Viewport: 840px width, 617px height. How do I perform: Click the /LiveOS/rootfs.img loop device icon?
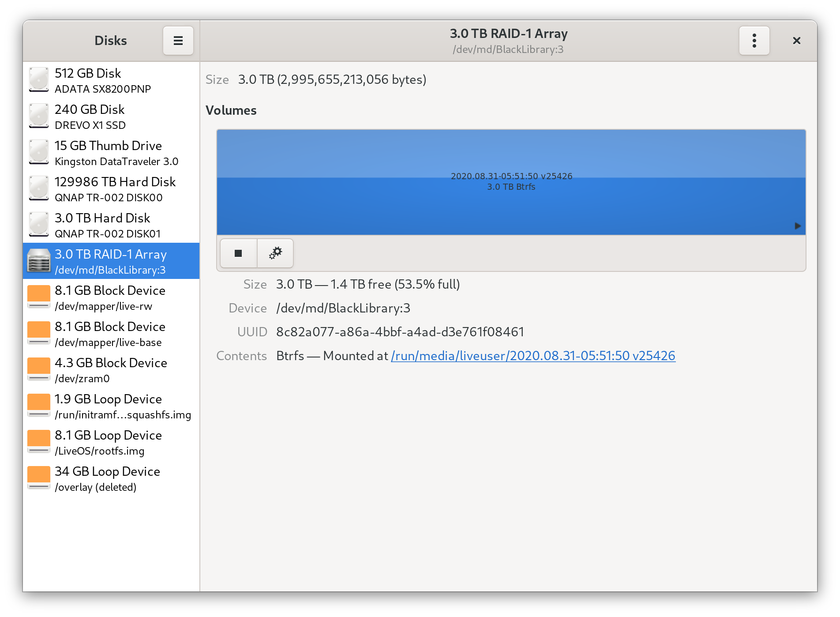pos(39,442)
